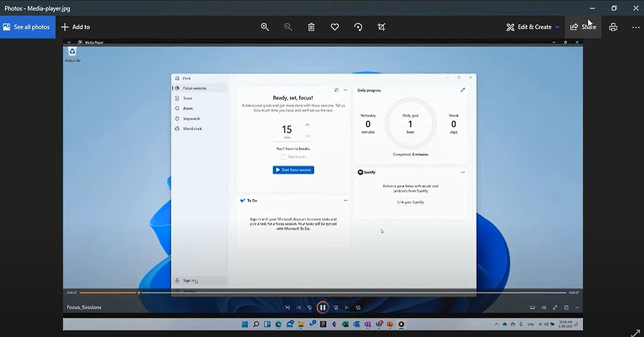Tick the Skip breaks checkbox
This screenshot has width=644, height=337.
(283, 157)
